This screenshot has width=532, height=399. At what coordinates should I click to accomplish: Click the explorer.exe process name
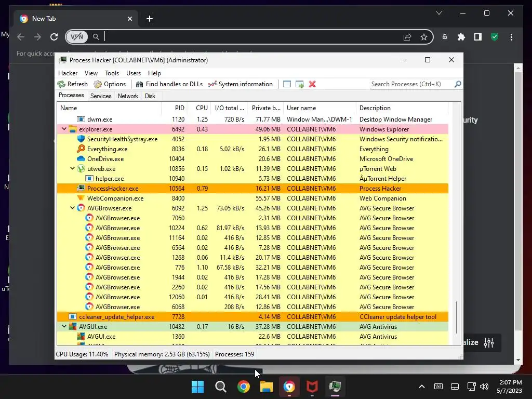coord(96,129)
